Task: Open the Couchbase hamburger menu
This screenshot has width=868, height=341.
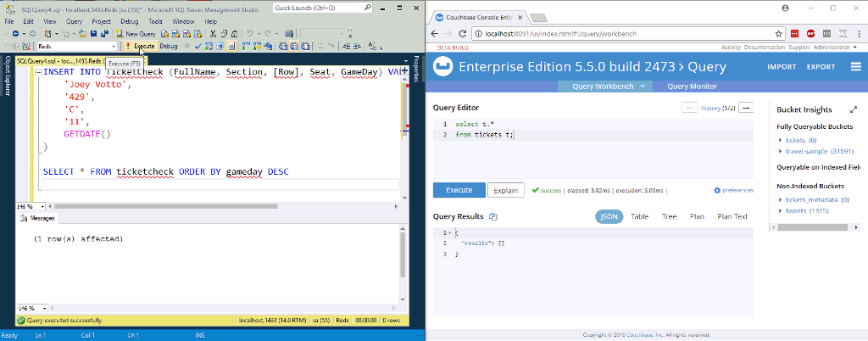Action: pyautogui.click(x=856, y=67)
